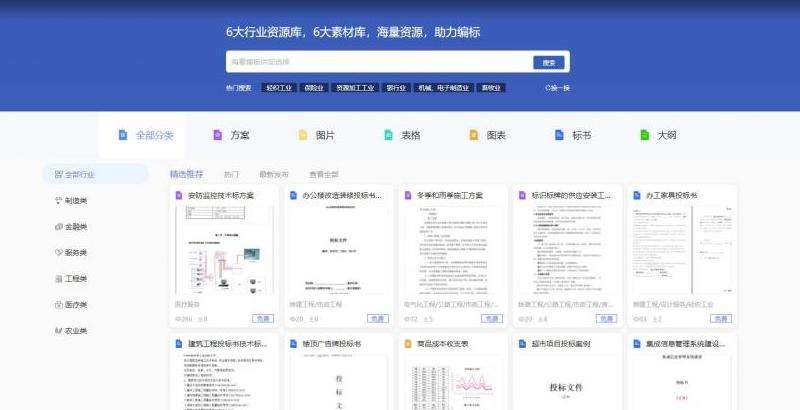Viewport: 800px width, 410px height.
Task: Open the 农业类 industry icon
Action: point(58,331)
